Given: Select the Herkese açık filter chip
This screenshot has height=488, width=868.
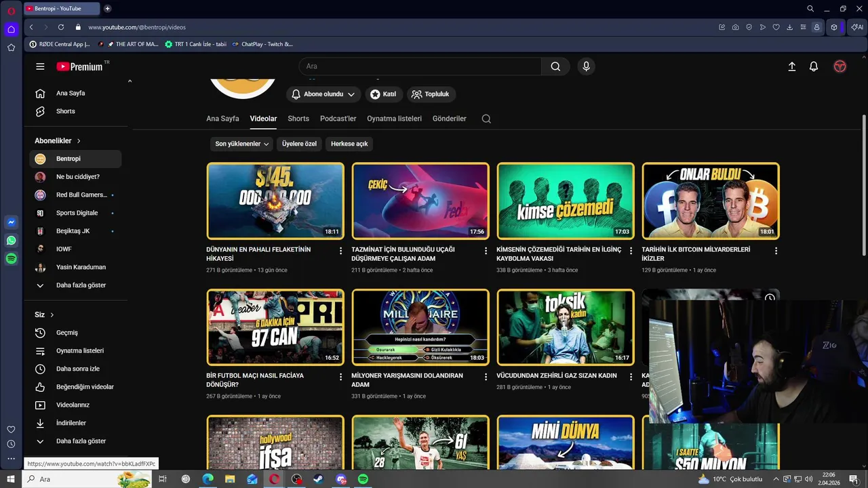Looking at the screenshot, I should 349,144.
